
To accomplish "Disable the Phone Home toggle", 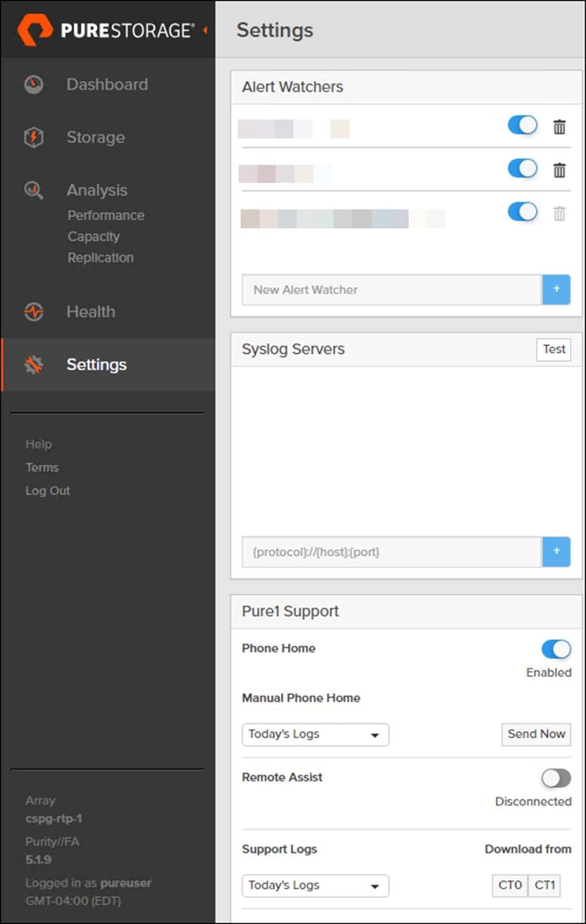I will (x=556, y=649).
